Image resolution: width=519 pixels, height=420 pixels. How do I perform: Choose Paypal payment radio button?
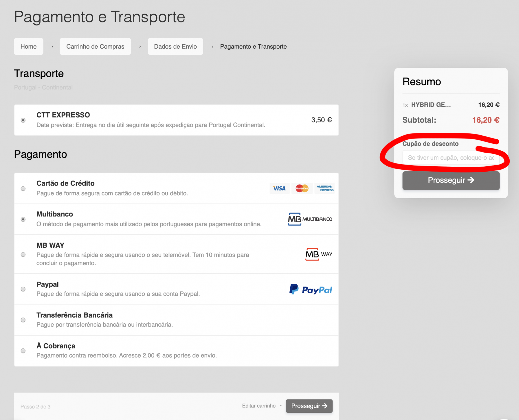[23, 289]
